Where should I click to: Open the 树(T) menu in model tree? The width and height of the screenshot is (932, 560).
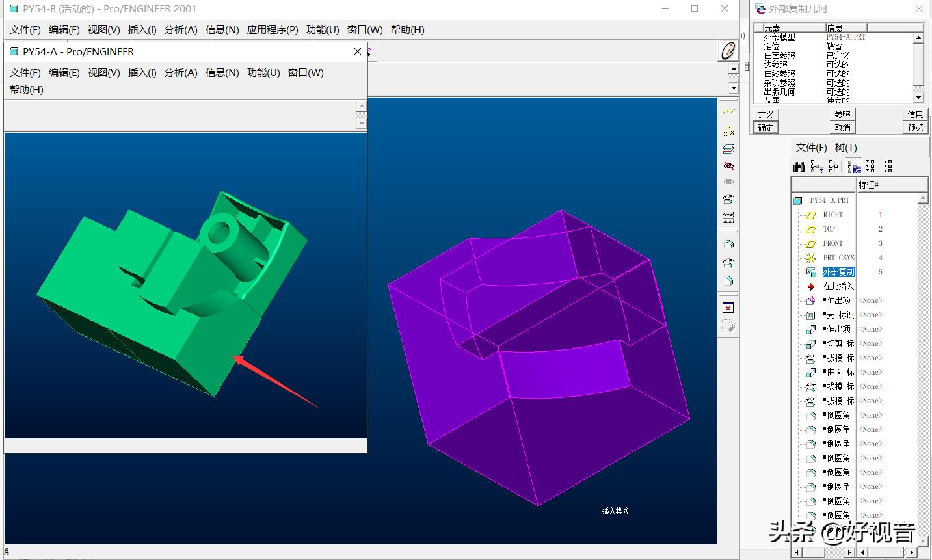[x=845, y=148]
